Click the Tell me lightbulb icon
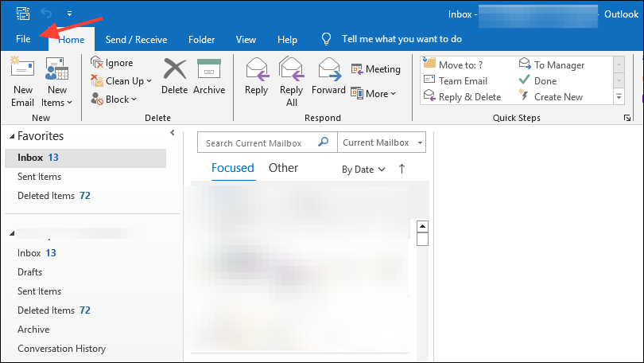Screen dimensions: 644x363 [326, 39]
